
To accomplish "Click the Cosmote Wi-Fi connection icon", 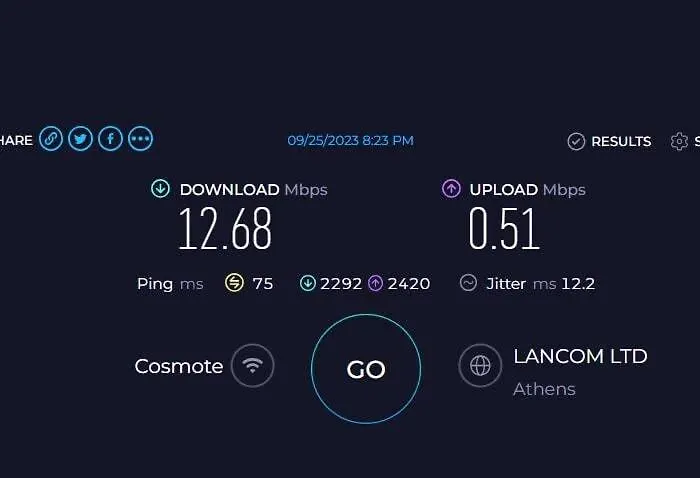I will 253,366.
